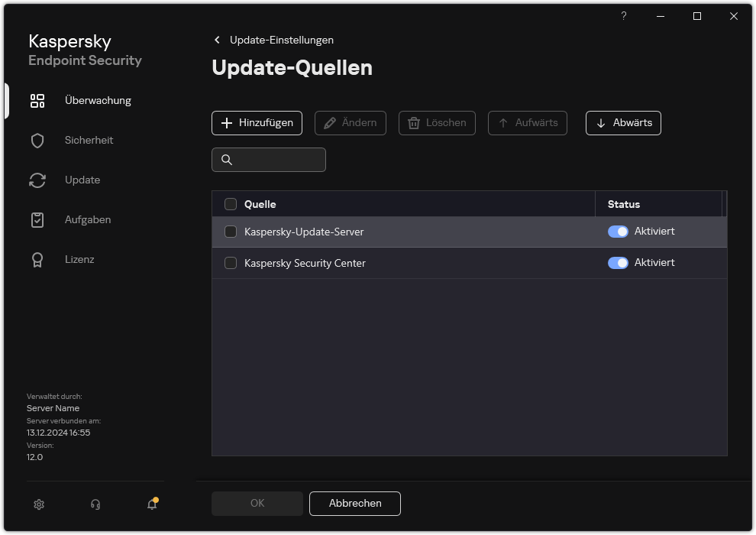Click the trash icon on Löschen
The image size is (756, 535).
(414, 123)
